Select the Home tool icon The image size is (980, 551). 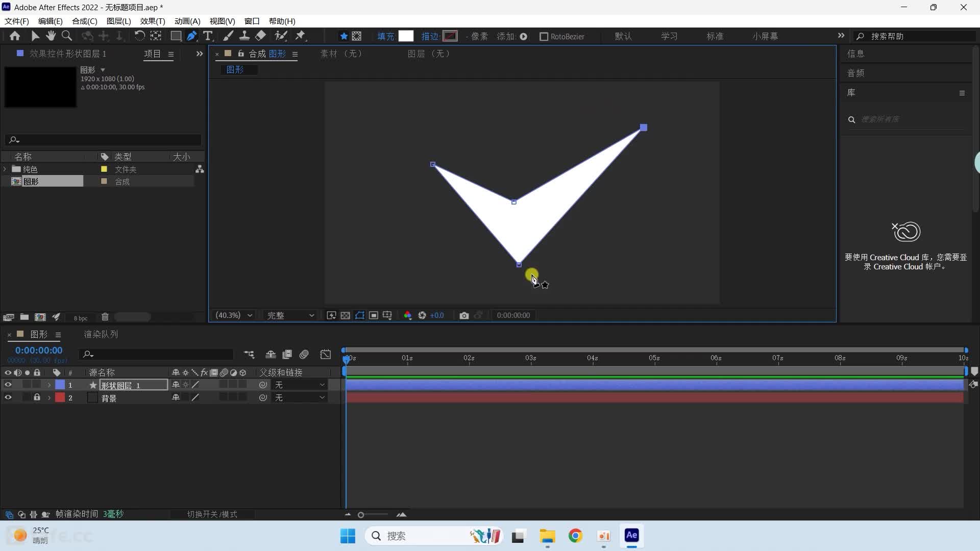tap(15, 36)
